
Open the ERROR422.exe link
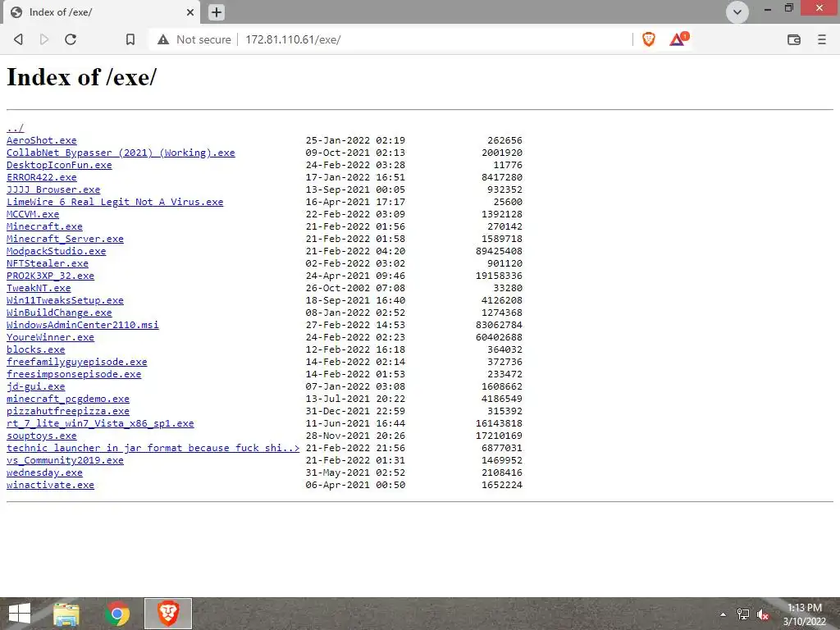click(x=41, y=177)
